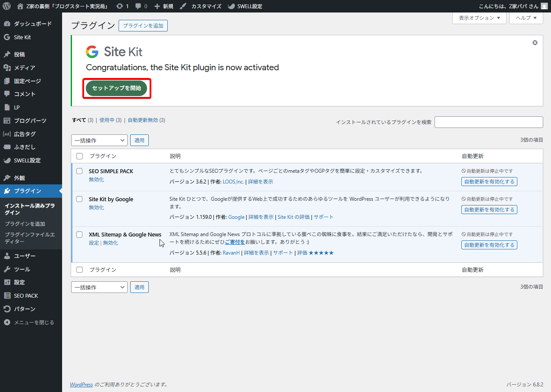Click the 外観 paintbrush icon
Screen dimensions: 551x392
coord(7,177)
